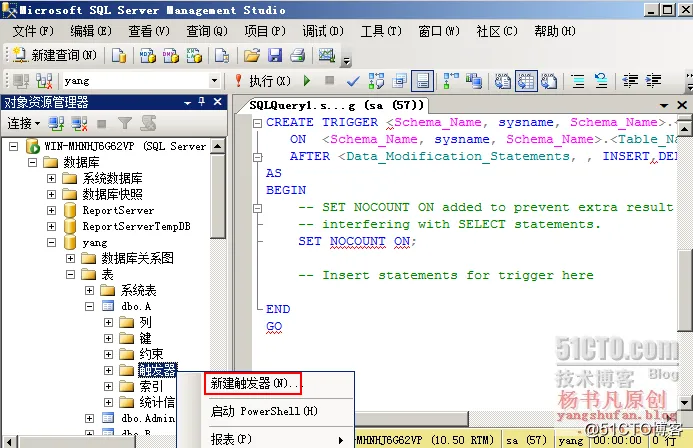
Task: Collapse the WIN-MHNHJ6G62VP server node
Action: (14, 146)
